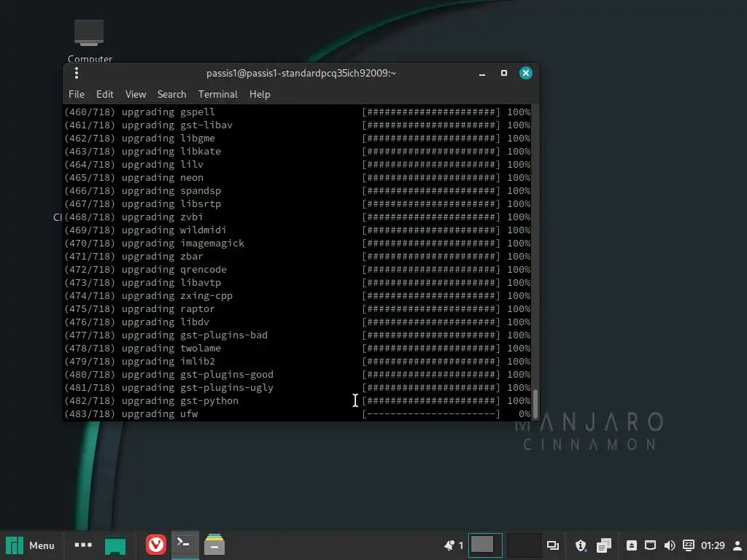Click the 'upgrading twolame' line
This screenshot has height=560, width=747.
pyautogui.click(x=298, y=348)
